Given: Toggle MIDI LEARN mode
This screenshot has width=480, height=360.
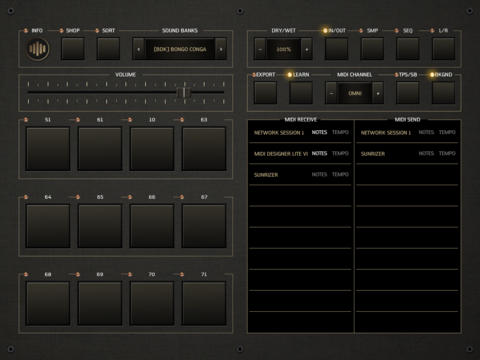Looking at the screenshot, I should pos(301,93).
